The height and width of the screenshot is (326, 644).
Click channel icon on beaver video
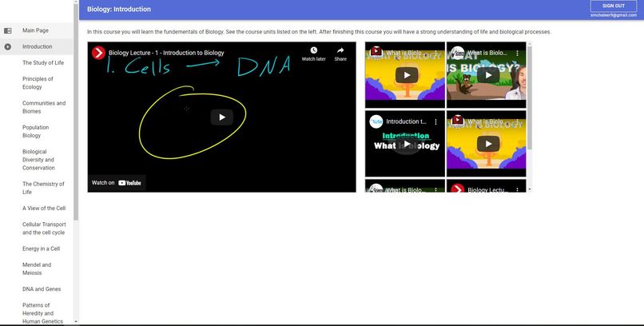tap(458, 54)
